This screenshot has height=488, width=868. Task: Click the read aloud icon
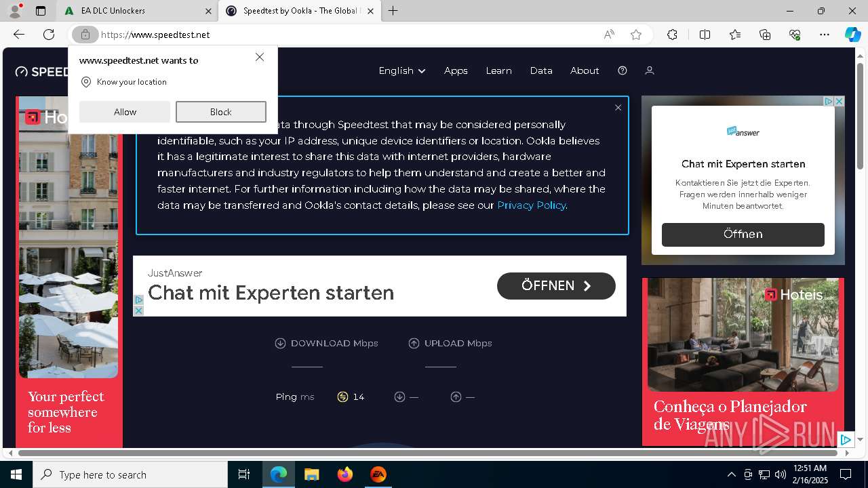coord(609,35)
